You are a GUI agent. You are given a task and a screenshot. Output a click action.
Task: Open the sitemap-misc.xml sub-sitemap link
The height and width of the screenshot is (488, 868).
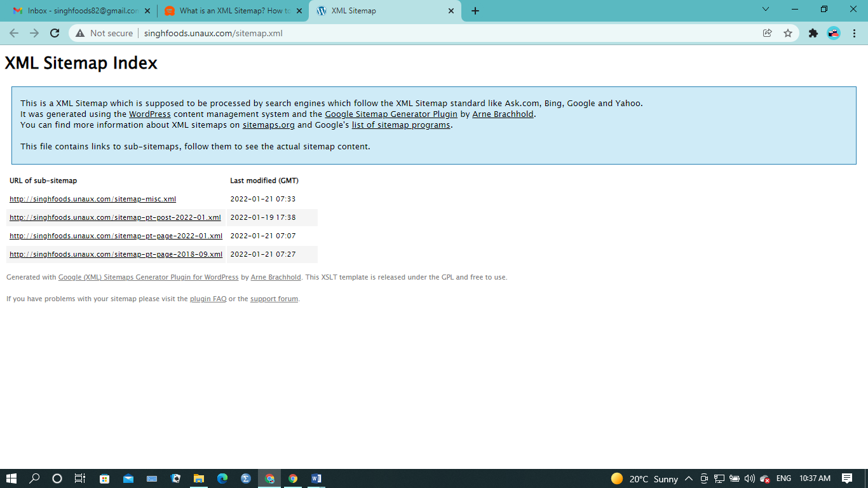tap(93, 199)
